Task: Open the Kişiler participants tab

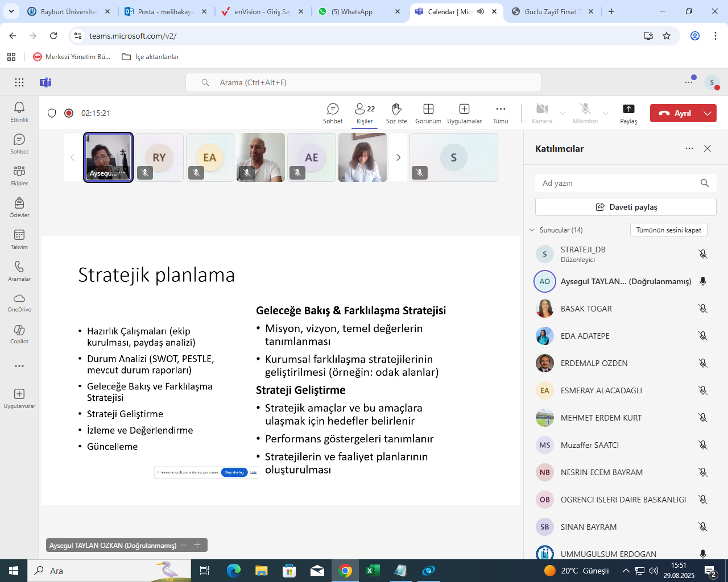Action: (365, 113)
